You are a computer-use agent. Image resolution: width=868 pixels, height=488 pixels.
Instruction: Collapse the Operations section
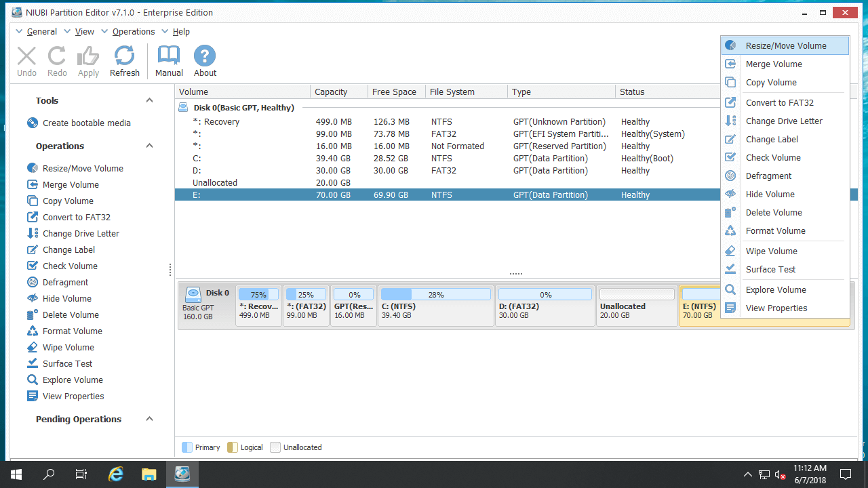tap(149, 146)
